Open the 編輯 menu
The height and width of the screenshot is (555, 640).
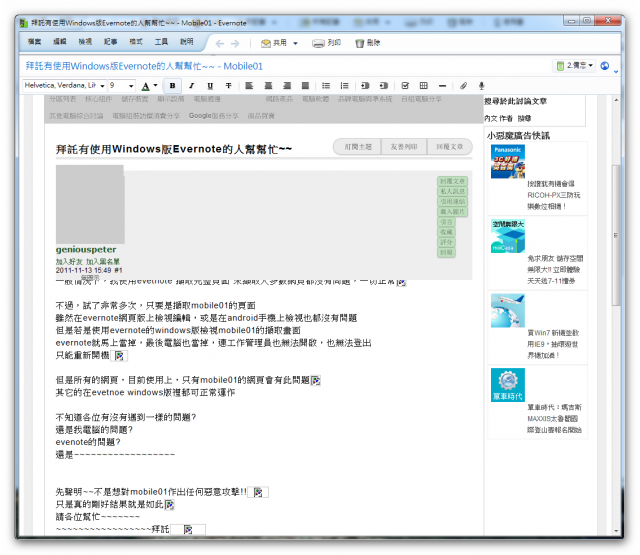pos(60,42)
